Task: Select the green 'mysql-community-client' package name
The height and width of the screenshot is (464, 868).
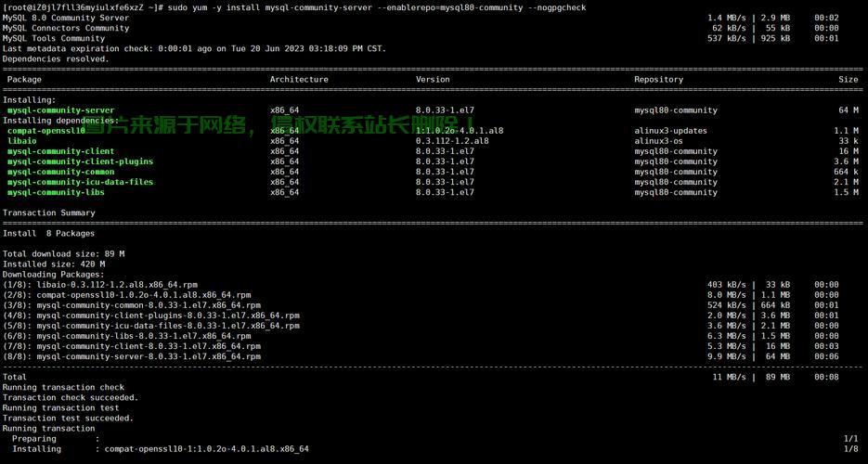Action: [61, 151]
